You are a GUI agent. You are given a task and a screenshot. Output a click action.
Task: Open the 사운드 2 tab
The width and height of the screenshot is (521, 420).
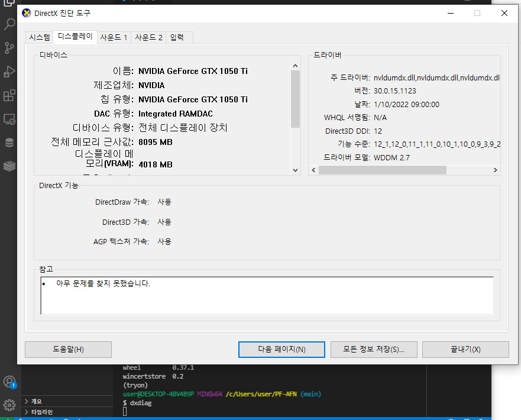(148, 37)
